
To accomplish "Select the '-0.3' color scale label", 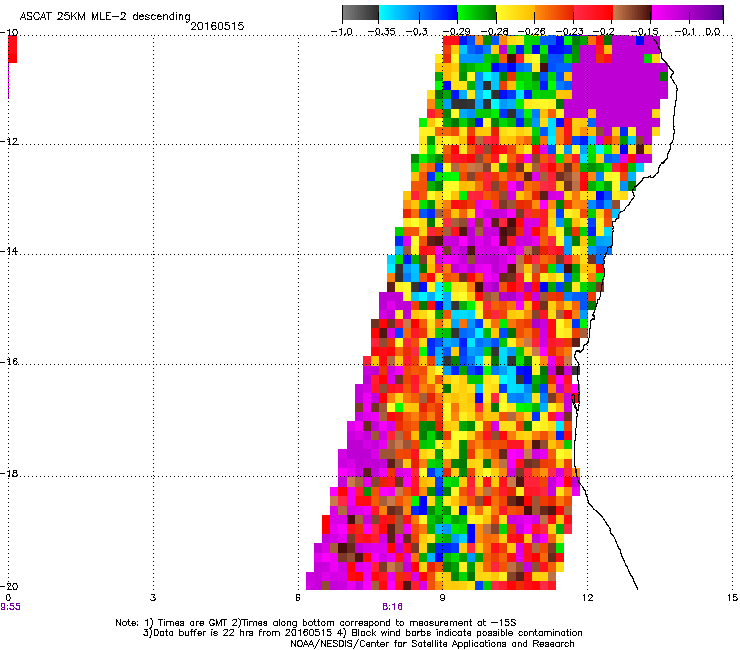I will pyautogui.click(x=417, y=32).
